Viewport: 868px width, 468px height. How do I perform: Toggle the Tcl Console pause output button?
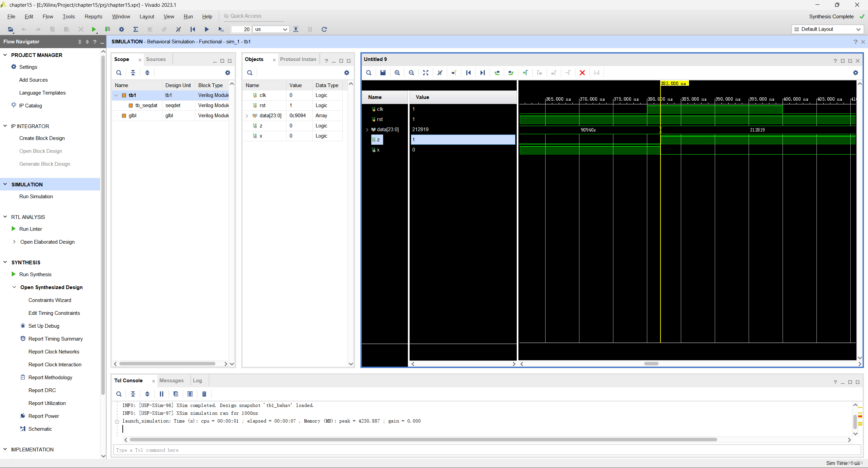pyautogui.click(x=161, y=394)
